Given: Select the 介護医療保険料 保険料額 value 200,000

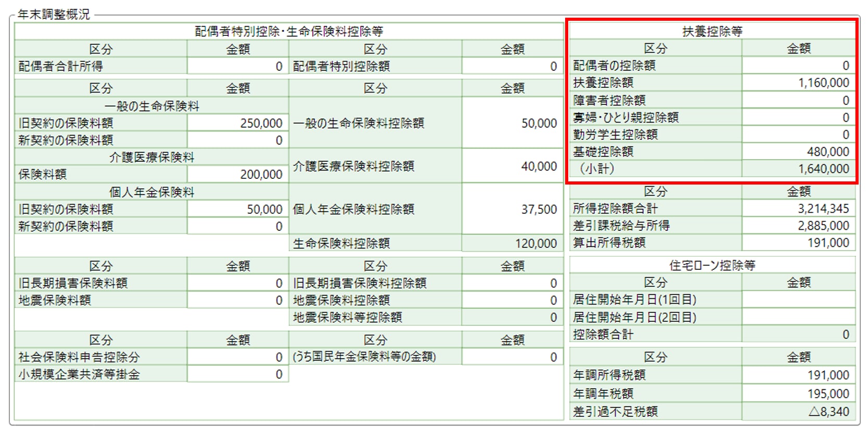Looking at the screenshot, I should (x=238, y=174).
